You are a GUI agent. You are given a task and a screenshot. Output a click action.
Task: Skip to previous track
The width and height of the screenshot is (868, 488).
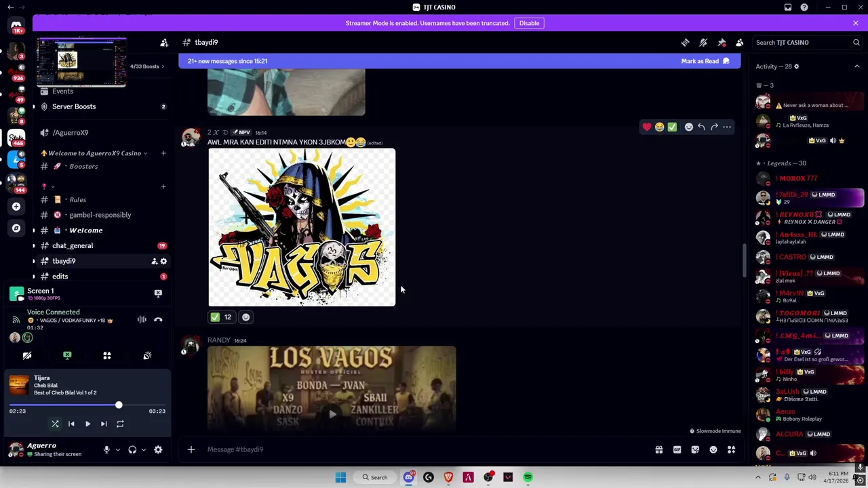coord(71,424)
